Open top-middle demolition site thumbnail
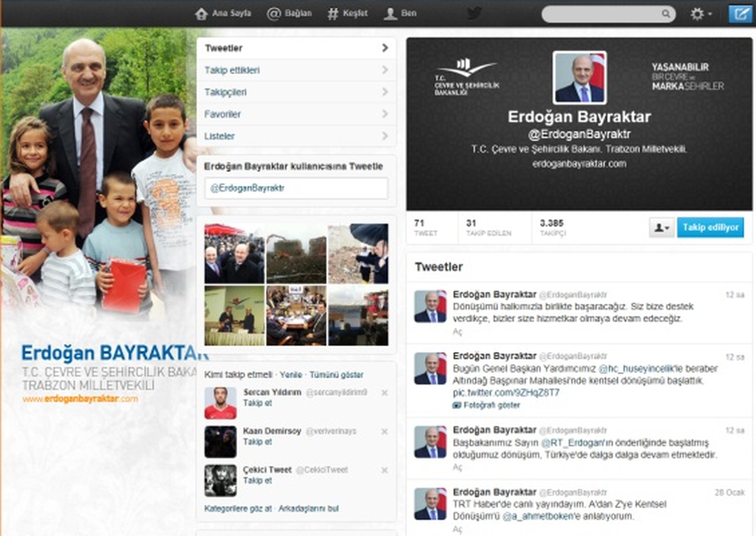Screen dimensions: 756x536 [296, 253]
